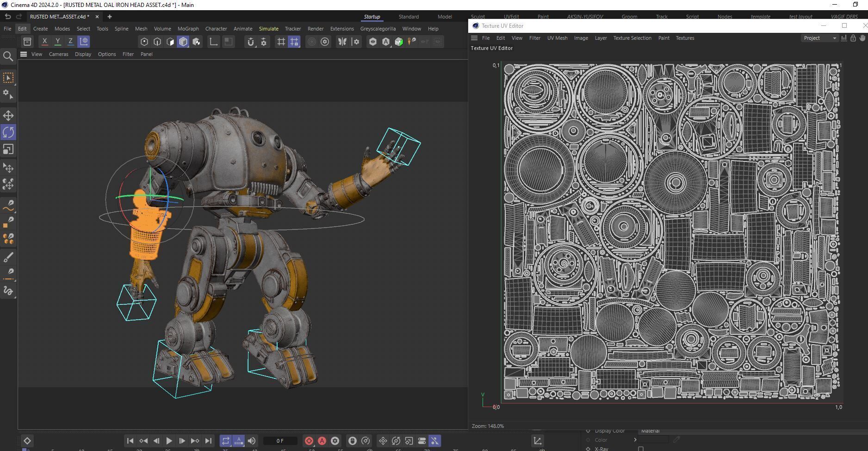Toggle Z axis lock
This screenshot has width=868, height=451.
pos(70,42)
